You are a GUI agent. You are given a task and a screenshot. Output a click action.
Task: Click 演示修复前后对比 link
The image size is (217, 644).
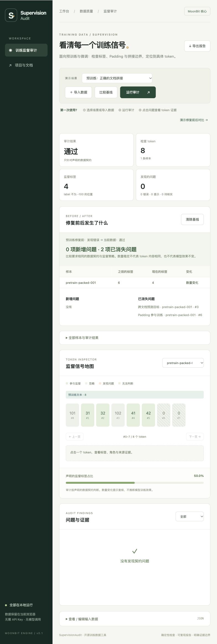[194, 120]
